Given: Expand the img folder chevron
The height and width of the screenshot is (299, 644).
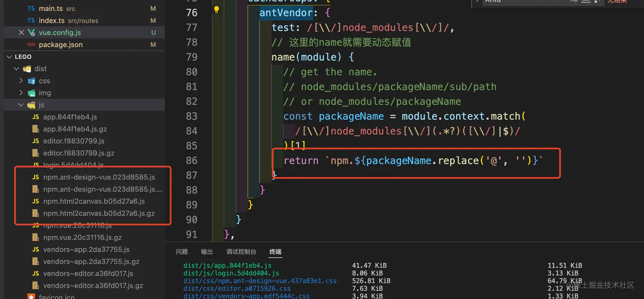Looking at the screenshot, I should (x=21, y=93).
